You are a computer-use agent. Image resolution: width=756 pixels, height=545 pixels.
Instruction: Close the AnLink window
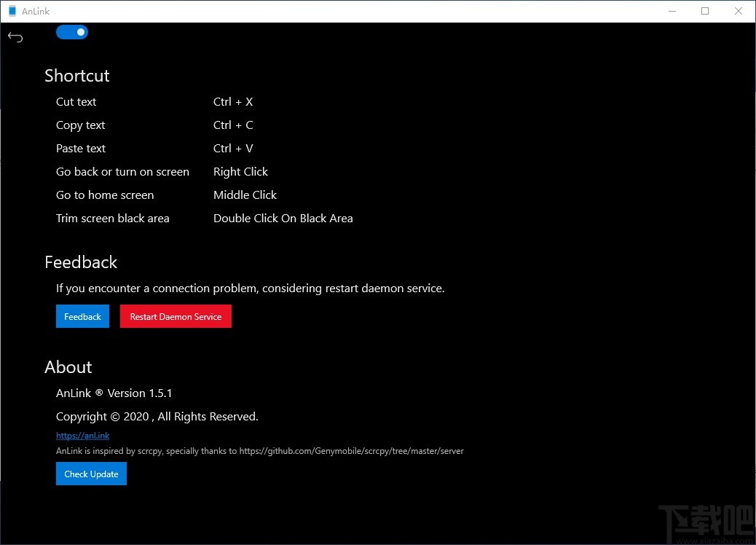click(x=739, y=11)
